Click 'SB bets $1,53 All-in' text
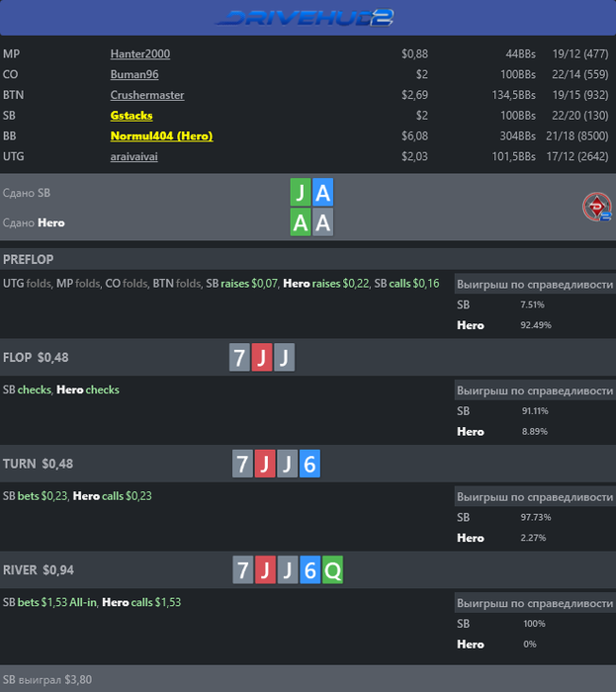The image size is (616, 692). point(49,602)
